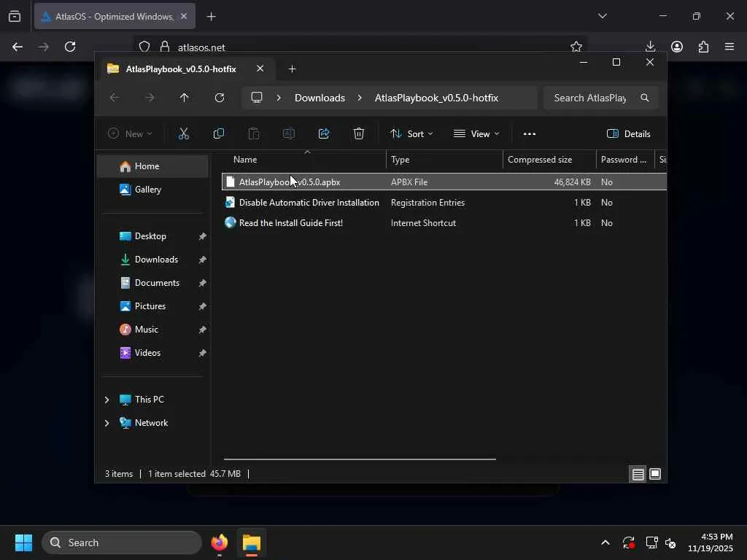Image resolution: width=747 pixels, height=560 pixels.
Task: Click the horizontal scrollbar in file list
Action: (x=360, y=459)
